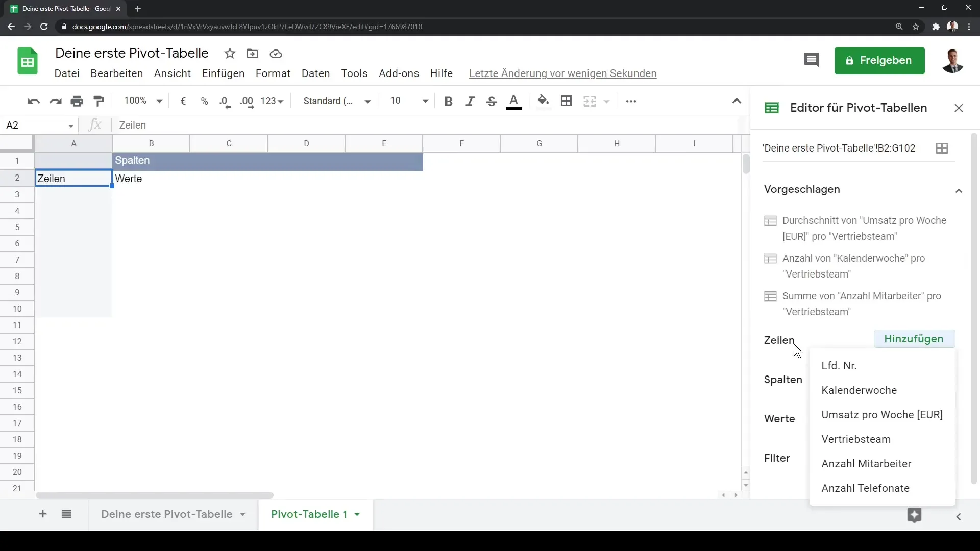
Task: Print the spreadsheet using printer icon
Action: [77, 101]
